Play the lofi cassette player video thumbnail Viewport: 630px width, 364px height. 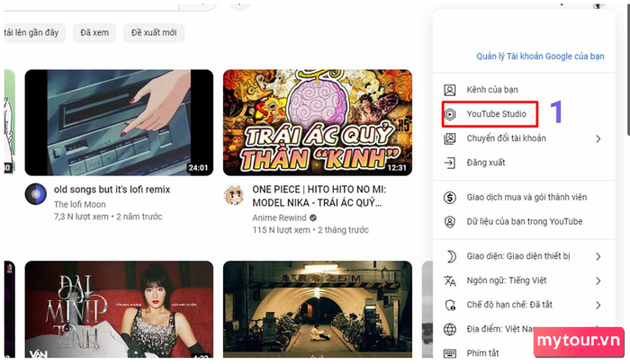coord(119,123)
